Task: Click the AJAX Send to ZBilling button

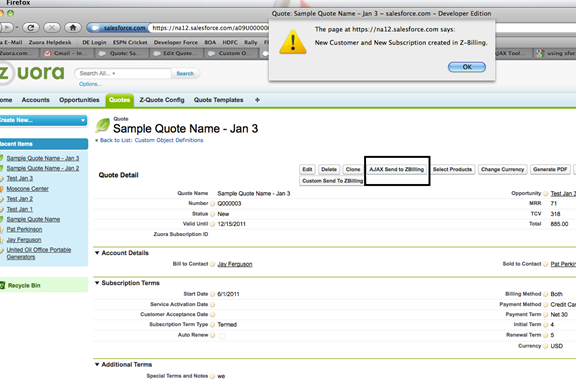Action: click(397, 169)
